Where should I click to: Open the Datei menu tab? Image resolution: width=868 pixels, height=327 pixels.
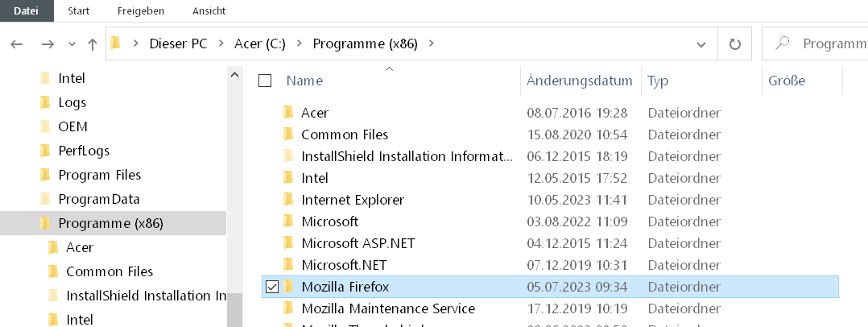coord(26,11)
